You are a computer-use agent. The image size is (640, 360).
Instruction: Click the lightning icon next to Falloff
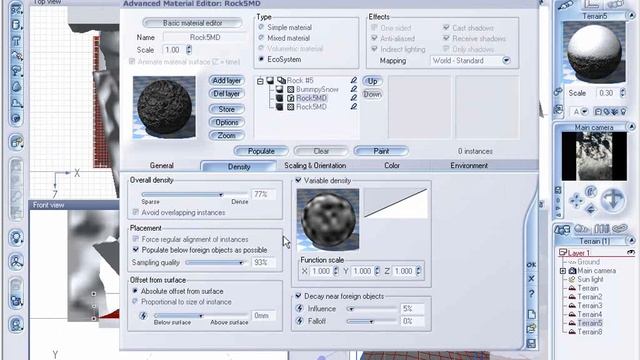pyautogui.click(x=300, y=321)
